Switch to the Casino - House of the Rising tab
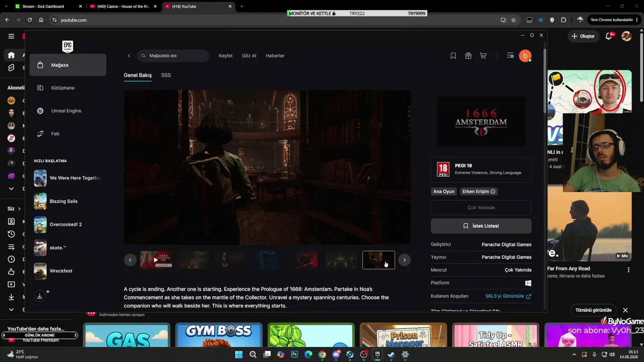Screen dimensions: 644x362 tap(124, 7)
